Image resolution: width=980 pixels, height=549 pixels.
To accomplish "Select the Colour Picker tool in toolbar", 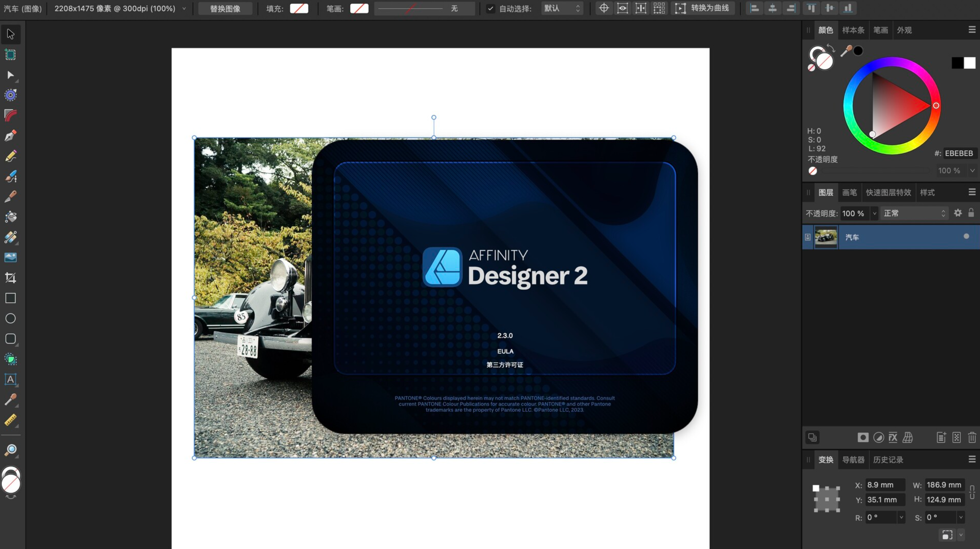I will (11, 400).
